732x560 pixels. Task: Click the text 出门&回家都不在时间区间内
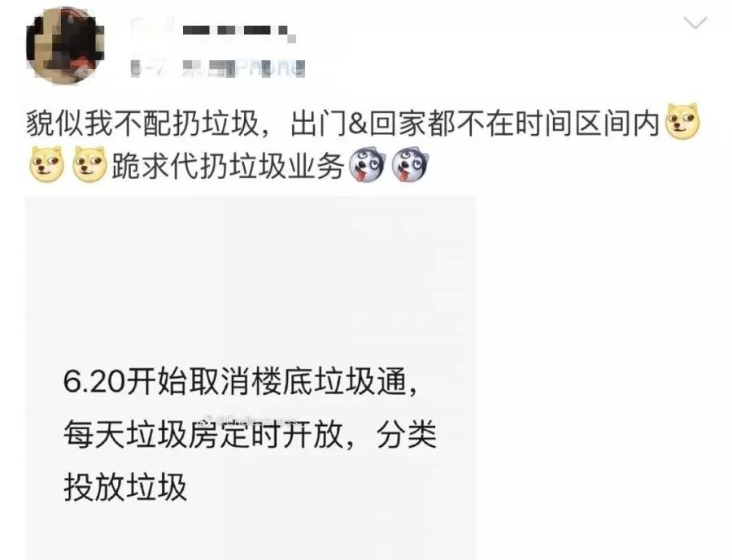[x=475, y=124]
